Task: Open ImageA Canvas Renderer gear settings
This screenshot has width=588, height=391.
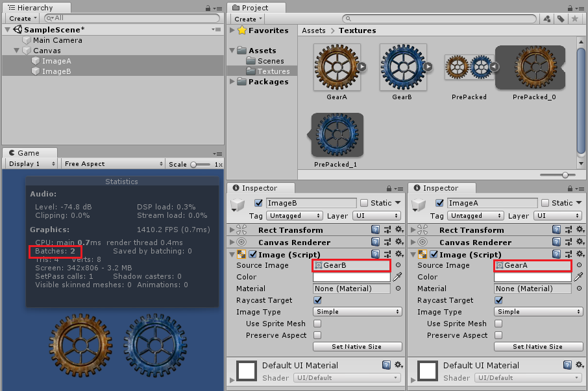Action: 580,242
